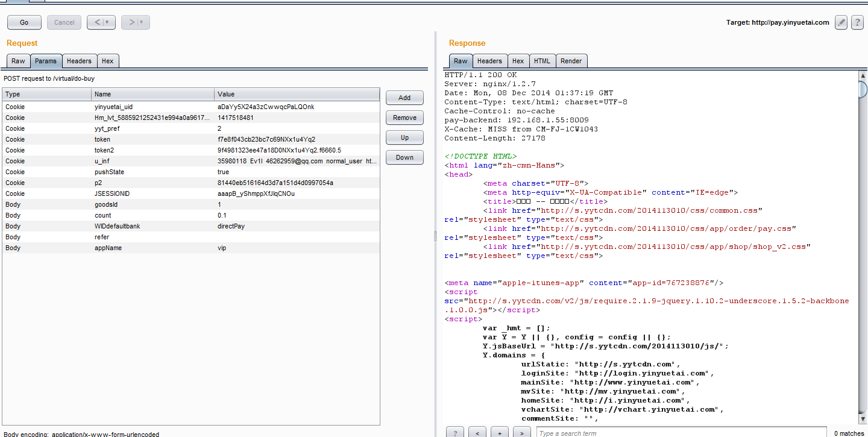Sort params by the Name column header
Viewport: 868px width, 437px height.
tap(154, 94)
